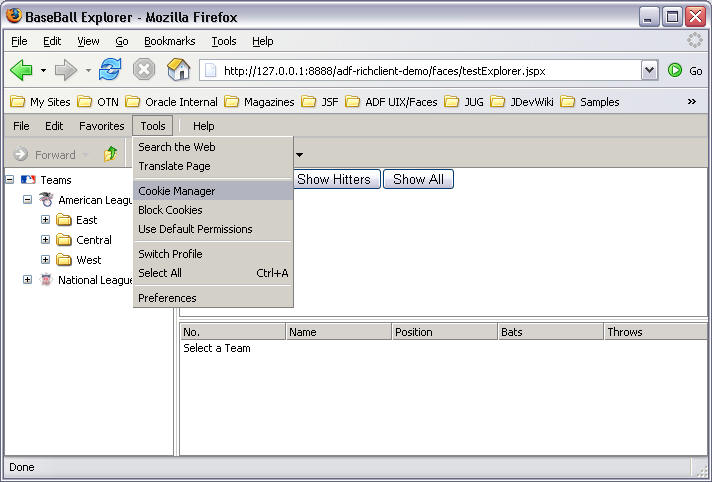
Task: Open the Firefox Go menu
Action: click(122, 41)
